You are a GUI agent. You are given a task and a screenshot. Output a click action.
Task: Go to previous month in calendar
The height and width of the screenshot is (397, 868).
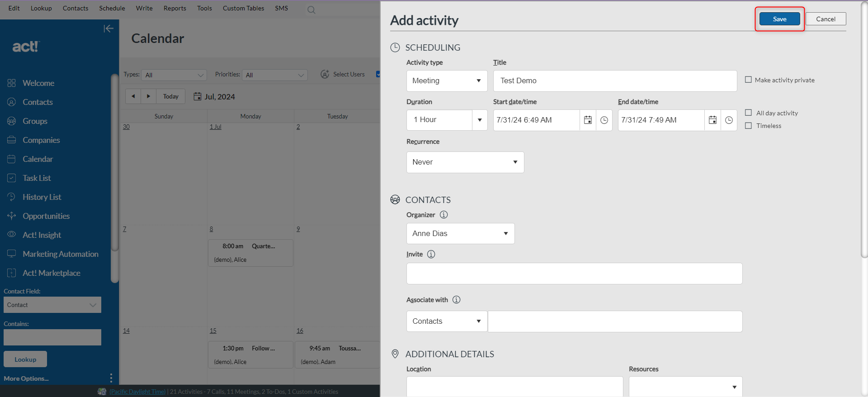pos(133,96)
